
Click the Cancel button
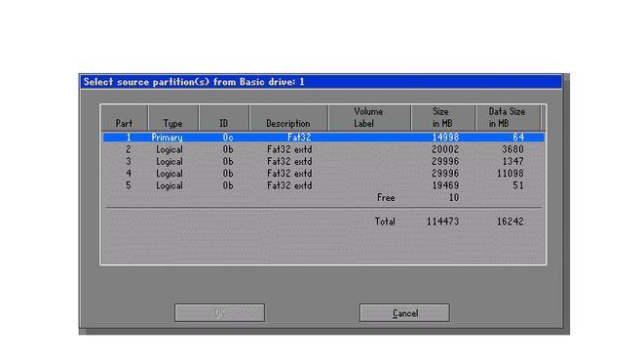coord(404,313)
